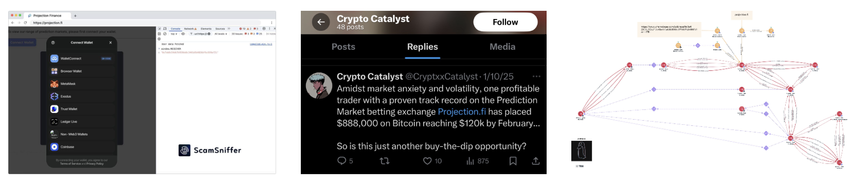The height and width of the screenshot is (188, 868).
Task: Open the Network tab in DevTools
Action: [190, 29]
